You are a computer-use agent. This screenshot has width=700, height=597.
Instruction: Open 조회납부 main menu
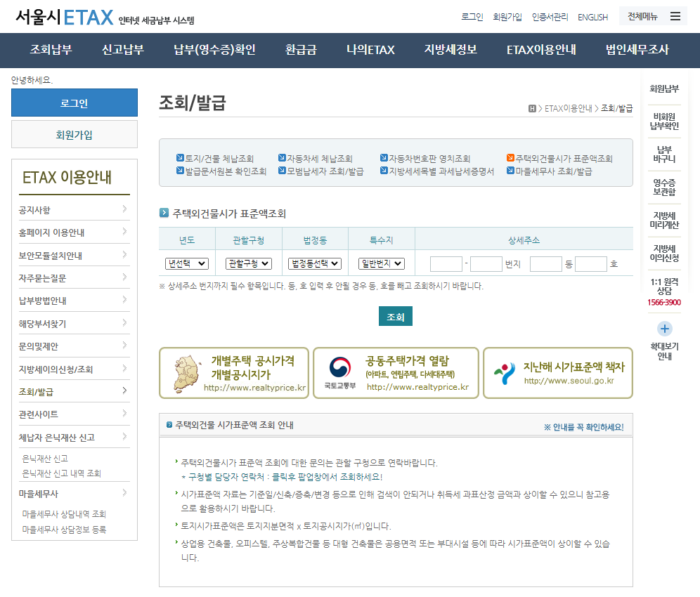[x=51, y=50]
